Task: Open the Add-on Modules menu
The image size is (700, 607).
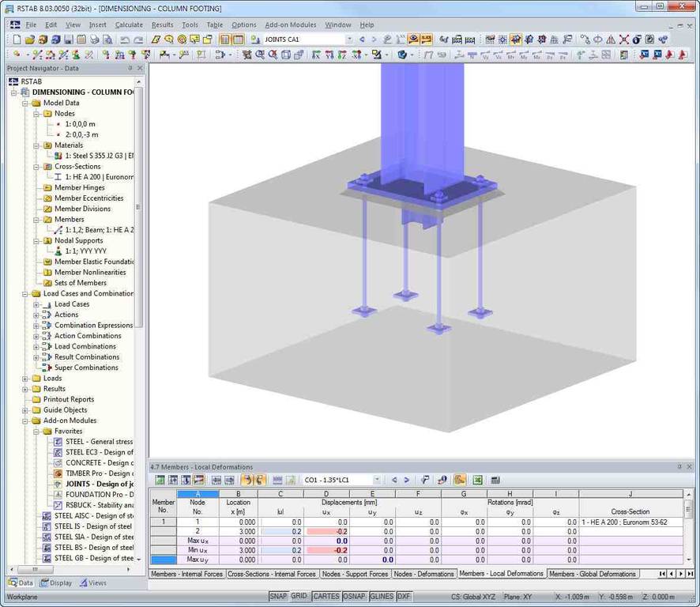Action: (x=292, y=25)
